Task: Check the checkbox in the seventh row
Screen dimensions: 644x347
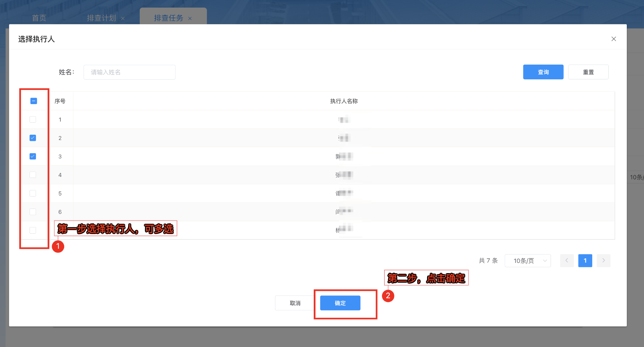Action: click(x=33, y=230)
